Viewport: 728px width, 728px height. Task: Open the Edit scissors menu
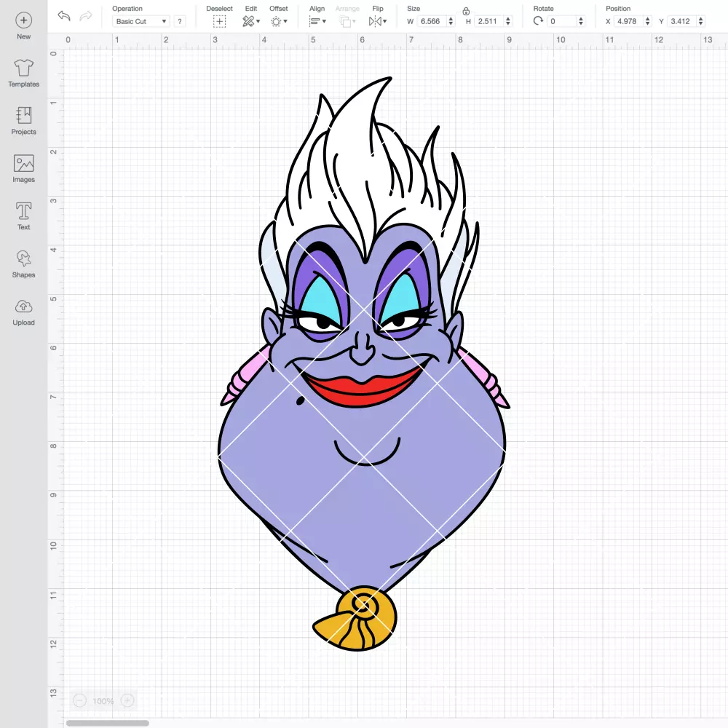click(251, 21)
